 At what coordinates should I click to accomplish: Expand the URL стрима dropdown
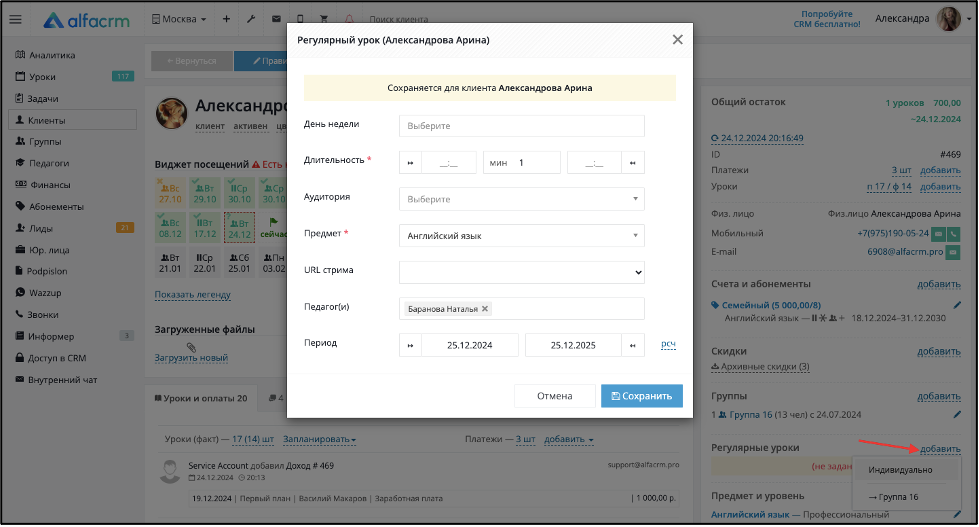521,272
